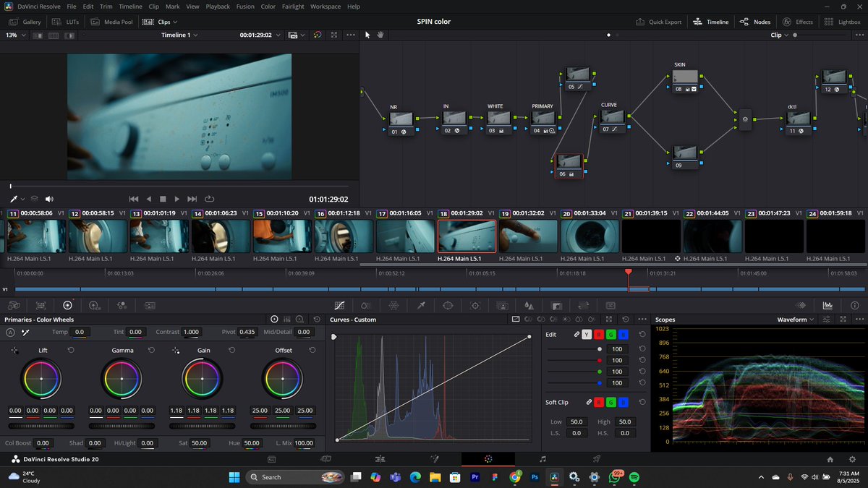The image size is (868, 488).
Task: Toggle the link icon for Edit channel ganging
Action: coord(576,335)
